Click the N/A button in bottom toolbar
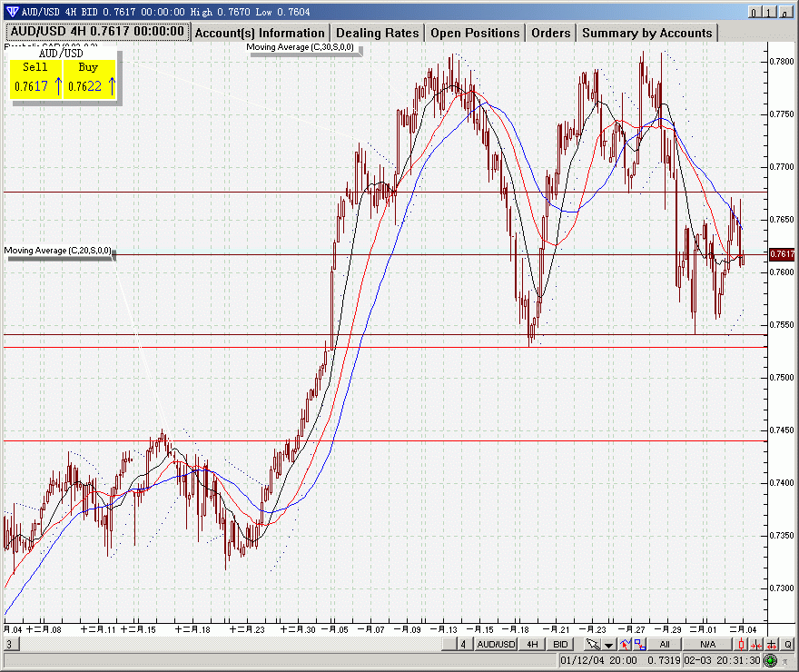Screen dimensions: 799x672 707,645
